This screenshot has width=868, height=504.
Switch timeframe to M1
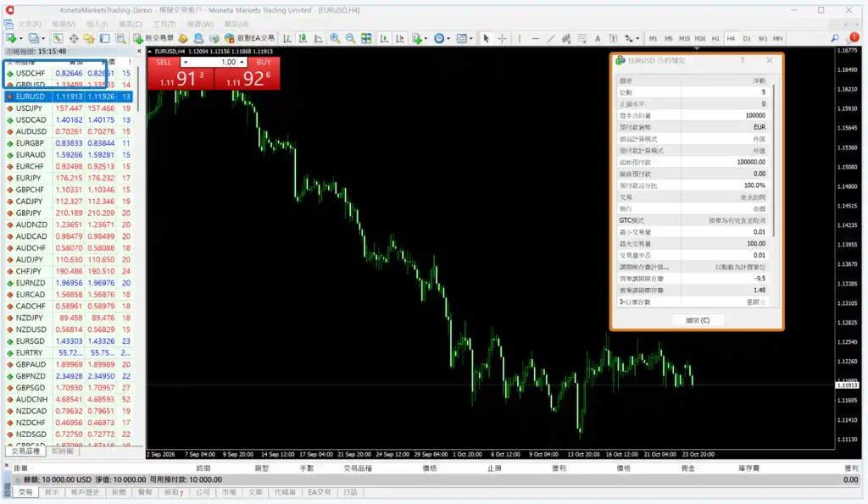[654, 38]
